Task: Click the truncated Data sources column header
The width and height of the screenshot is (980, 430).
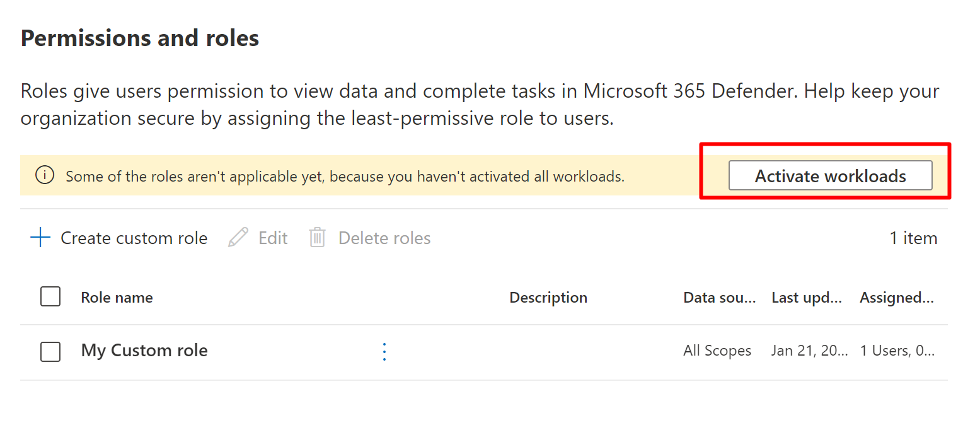Action: (719, 298)
